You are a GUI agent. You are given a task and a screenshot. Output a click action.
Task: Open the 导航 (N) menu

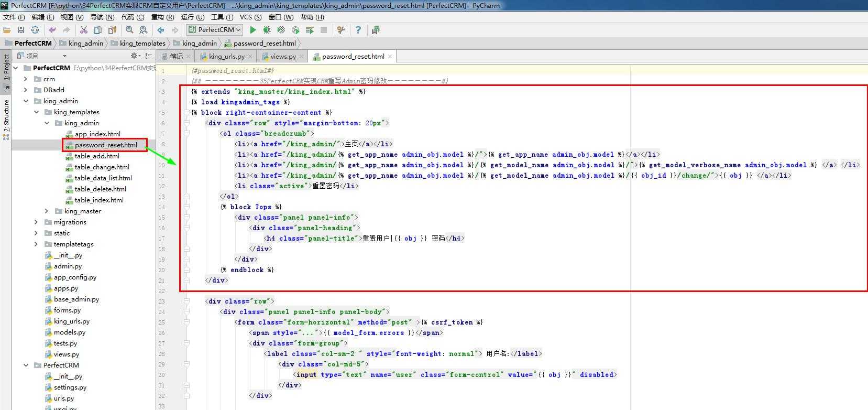pyautogui.click(x=103, y=17)
